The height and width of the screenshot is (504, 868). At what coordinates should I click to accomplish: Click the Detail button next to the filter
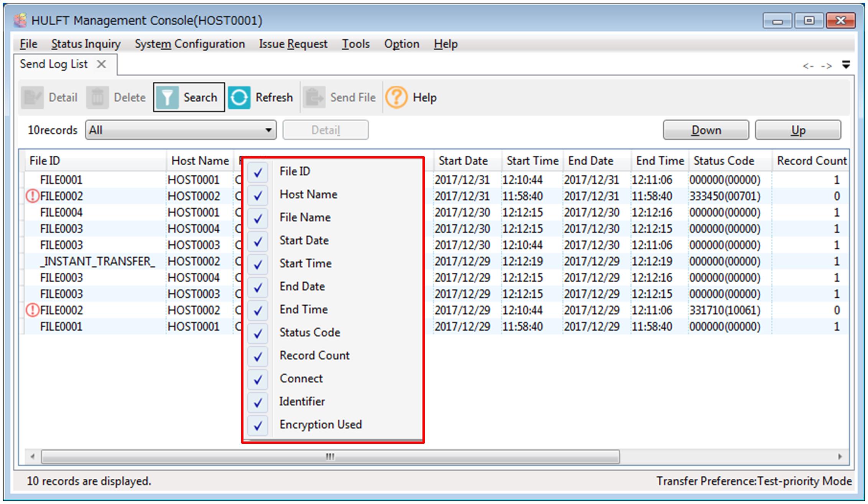[325, 130]
